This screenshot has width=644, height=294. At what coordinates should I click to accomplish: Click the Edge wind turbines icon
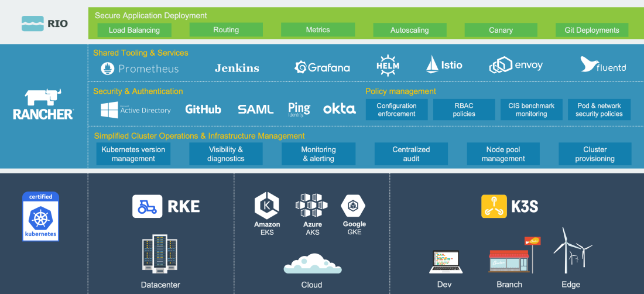[x=572, y=251]
